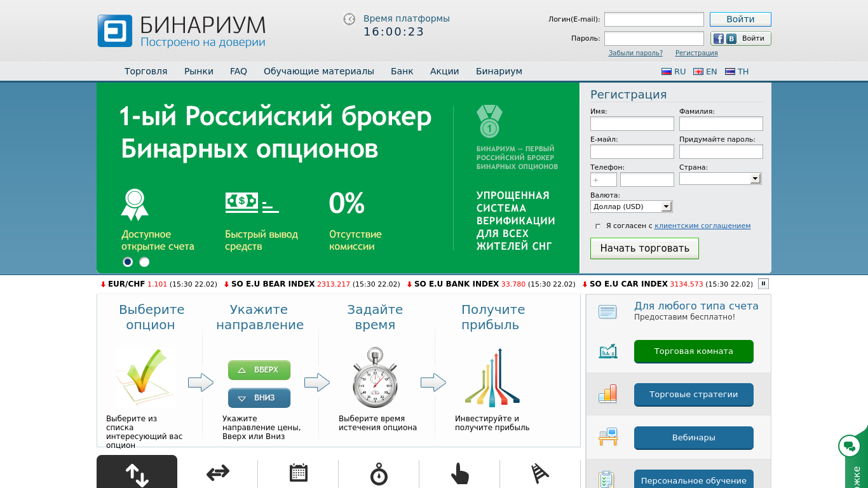Click the clipboard icon beside Персональное обучение
This screenshot has width=868, height=488.
coord(607,479)
